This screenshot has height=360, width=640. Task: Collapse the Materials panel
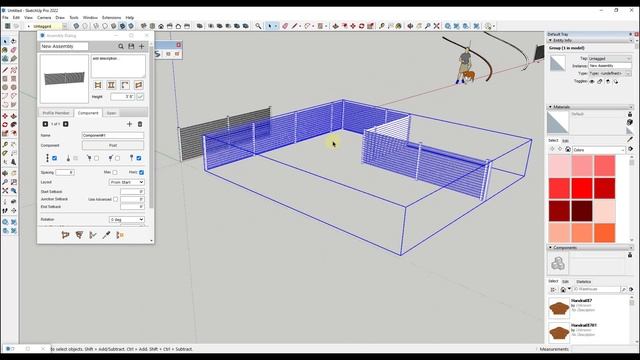coord(550,107)
